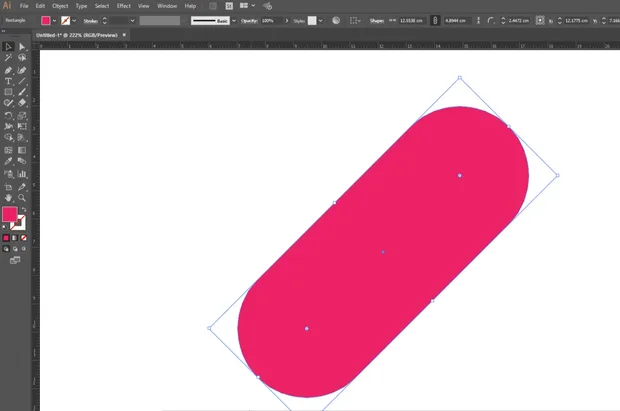Click the pink fill swatch in toolbox

[9, 214]
